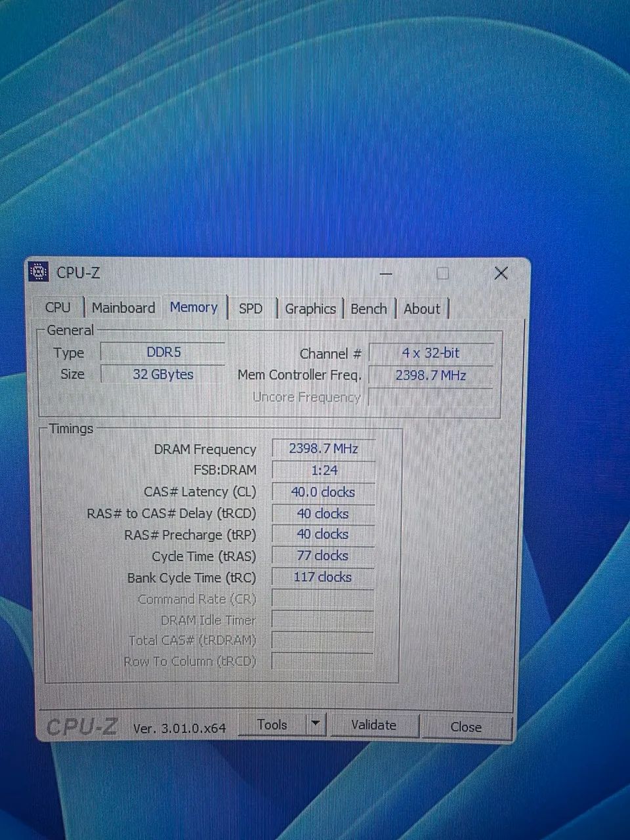The height and width of the screenshot is (840, 630).
Task: Open the Bench tab
Action: click(x=369, y=308)
